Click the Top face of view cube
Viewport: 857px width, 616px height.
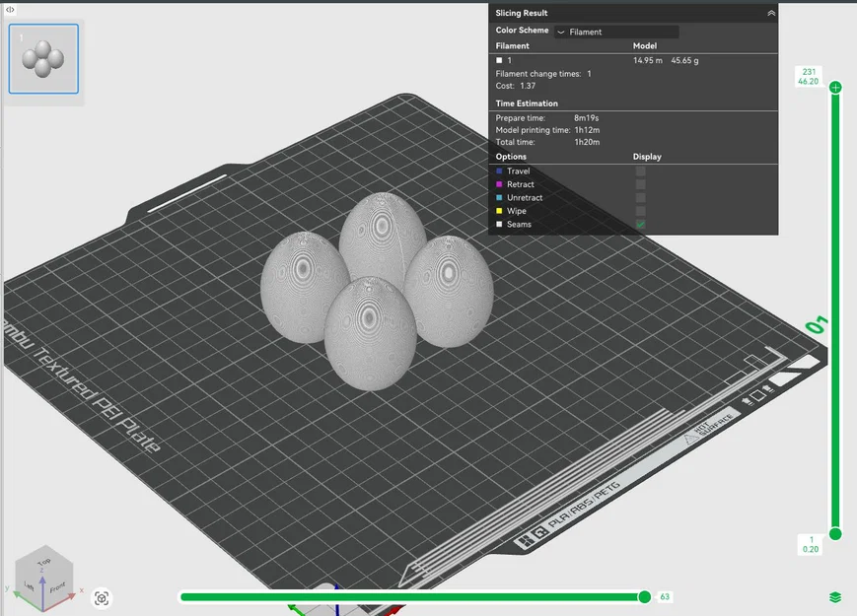(x=44, y=561)
